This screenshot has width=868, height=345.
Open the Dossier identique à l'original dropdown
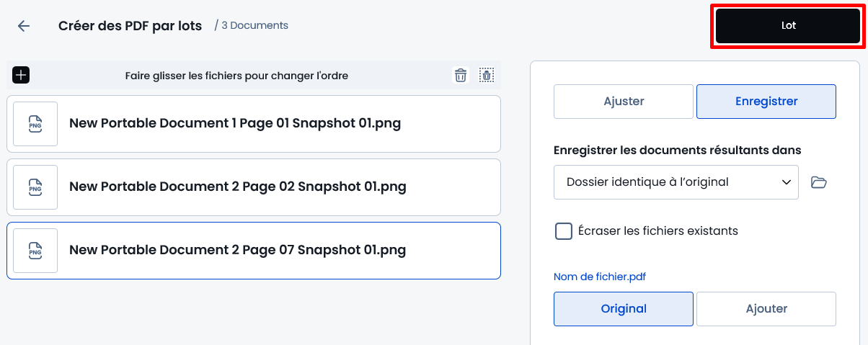point(676,182)
